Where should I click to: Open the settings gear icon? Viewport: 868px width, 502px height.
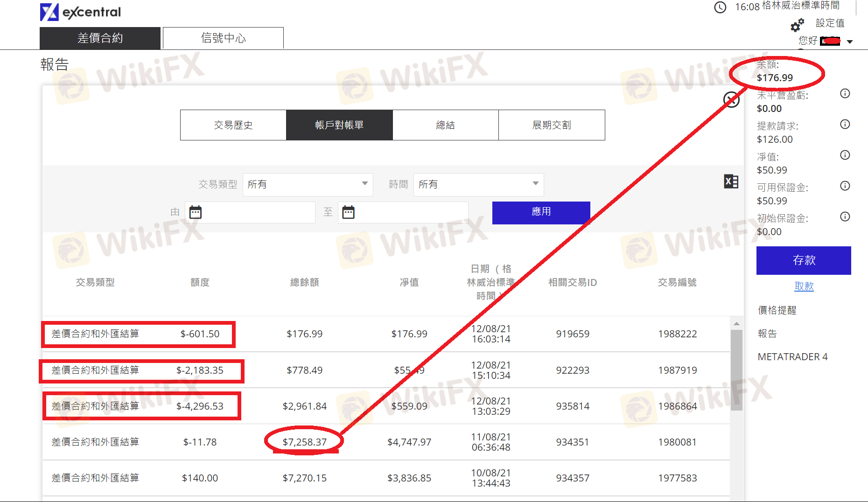[x=797, y=25]
